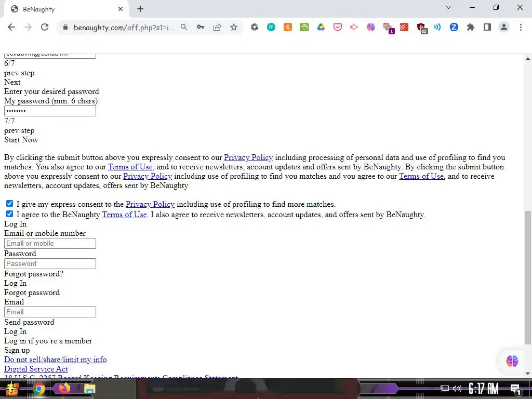Select the BeNaughty browser tab
Viewport: 532px width, 399px height.
click(66, 9)
